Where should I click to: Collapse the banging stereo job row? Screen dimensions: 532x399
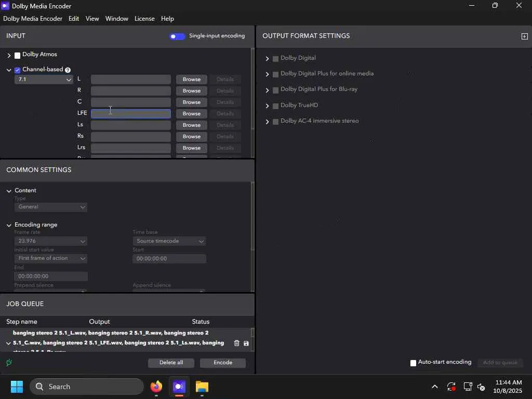coord(8,343)
